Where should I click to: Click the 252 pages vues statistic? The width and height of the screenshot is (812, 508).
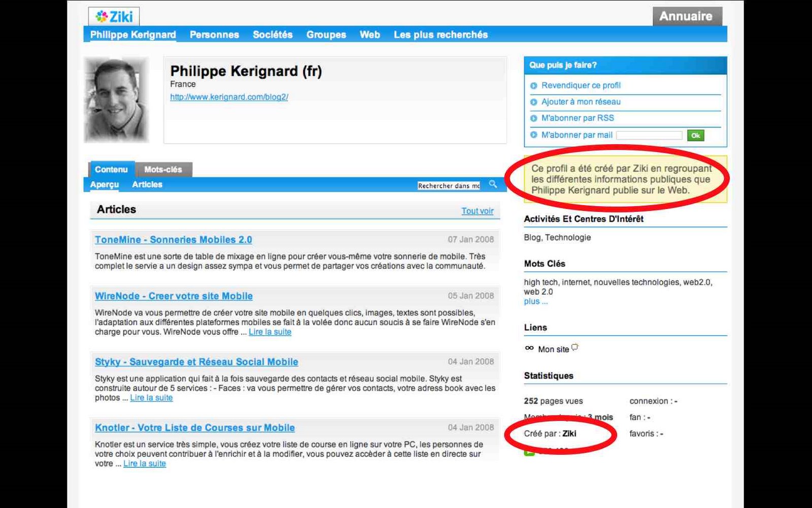tap(553, 401)
